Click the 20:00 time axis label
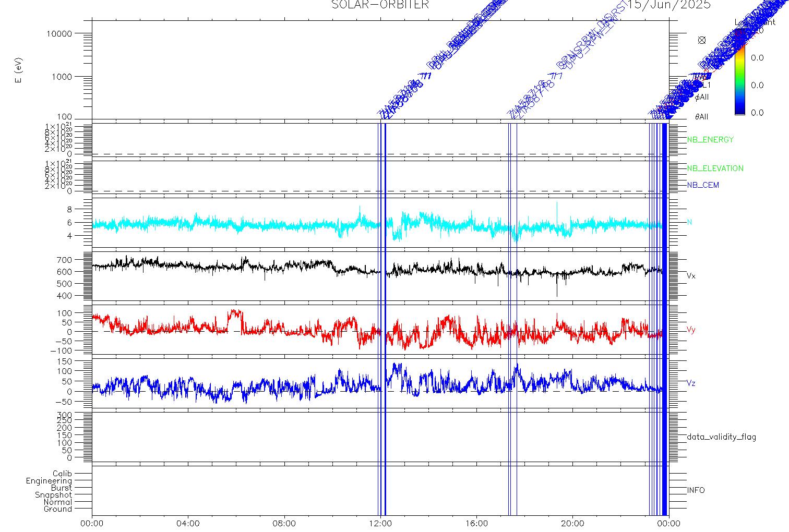The image size is (789, 532). pos(573,523)
